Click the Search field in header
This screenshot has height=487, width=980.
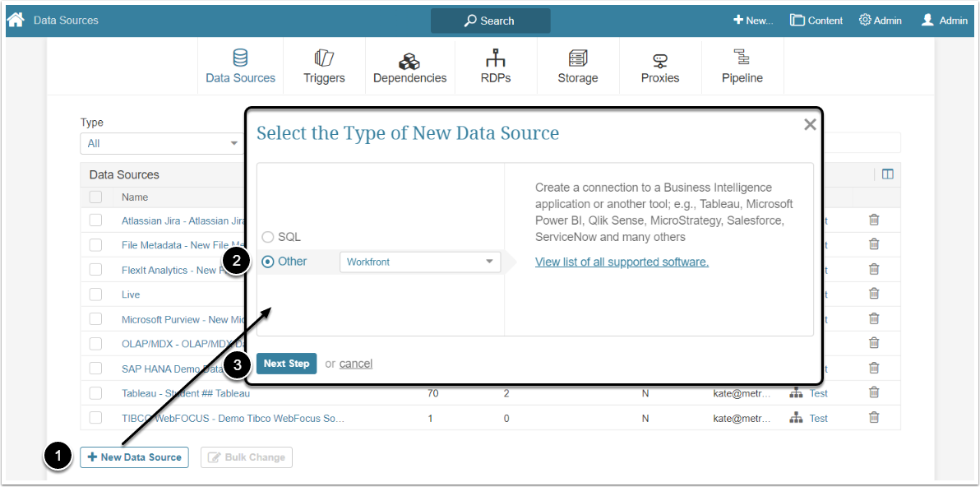pos(490,21)
